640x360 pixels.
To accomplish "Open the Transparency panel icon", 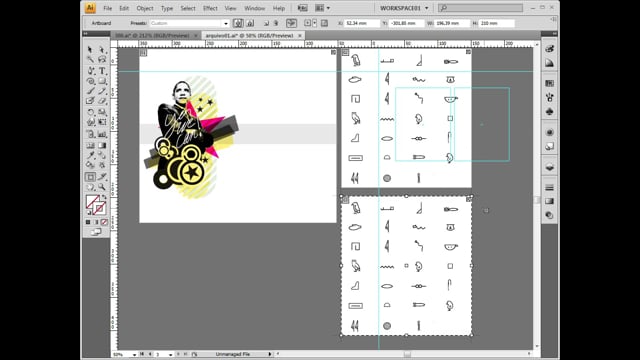I will [x=550, y=215].
